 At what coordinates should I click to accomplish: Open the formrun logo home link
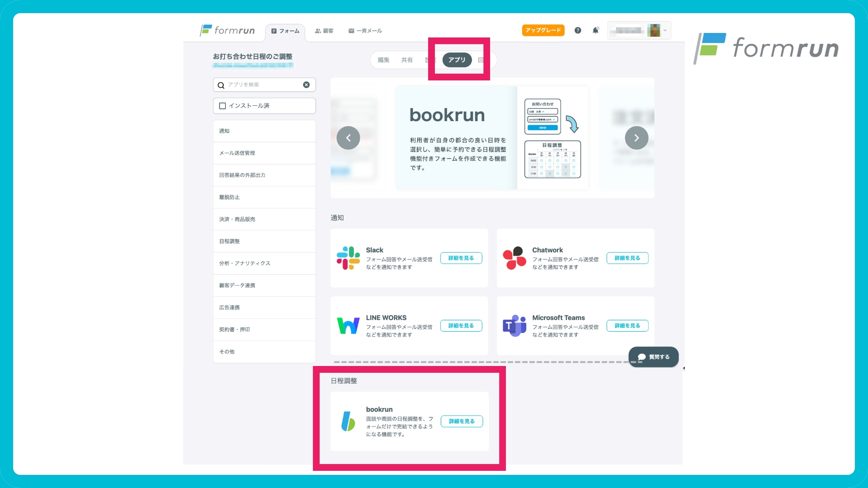click(227, 30)
